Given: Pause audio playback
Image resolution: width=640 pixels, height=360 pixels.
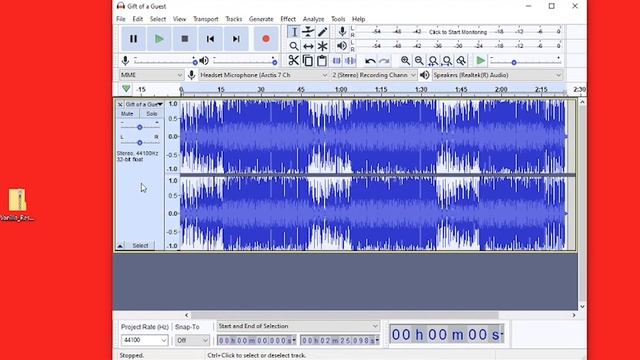Looking at the screenshot, I should click(x=133, y=39).
